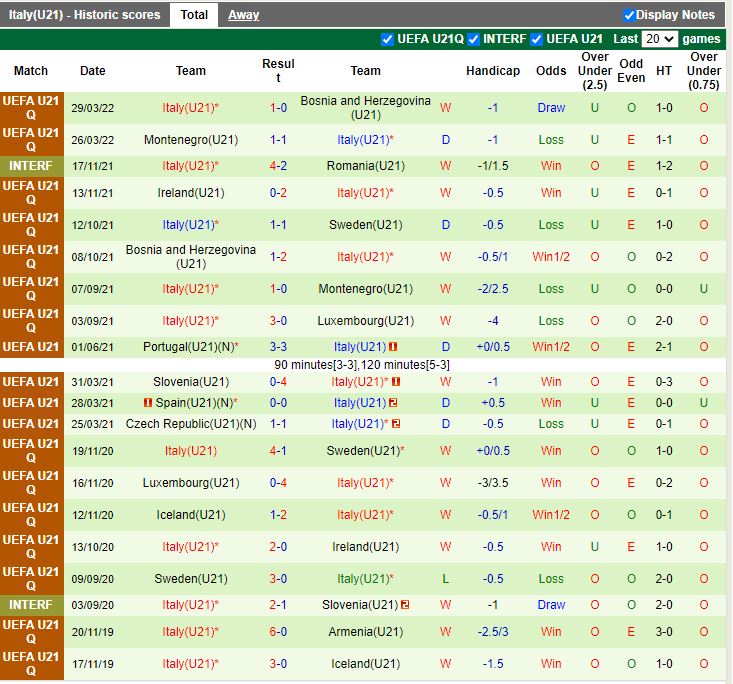Open the Last 20 games dropdown
Screen dimensions: 733x684
(660, 39)
